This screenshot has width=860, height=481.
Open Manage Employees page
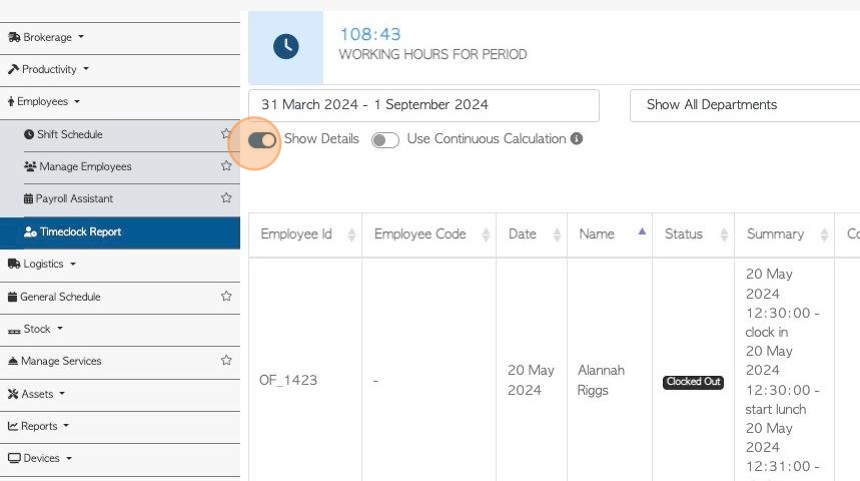click(86, 166)
